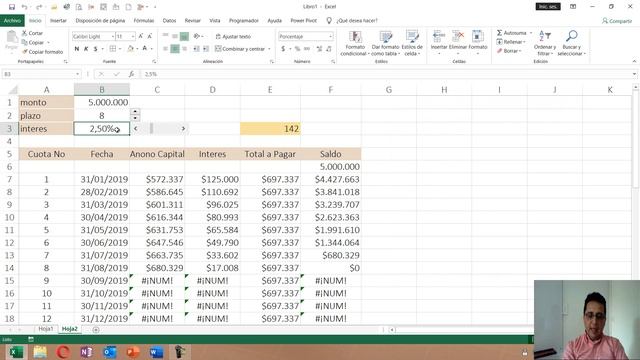The width and height of the screenshot is (640, 360).
Task: Toggle center horizontal alignment
Action: click(175, 49)
